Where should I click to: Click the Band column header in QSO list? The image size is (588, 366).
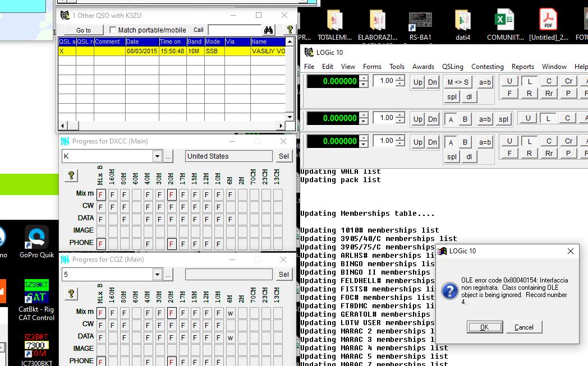point(195,41)
